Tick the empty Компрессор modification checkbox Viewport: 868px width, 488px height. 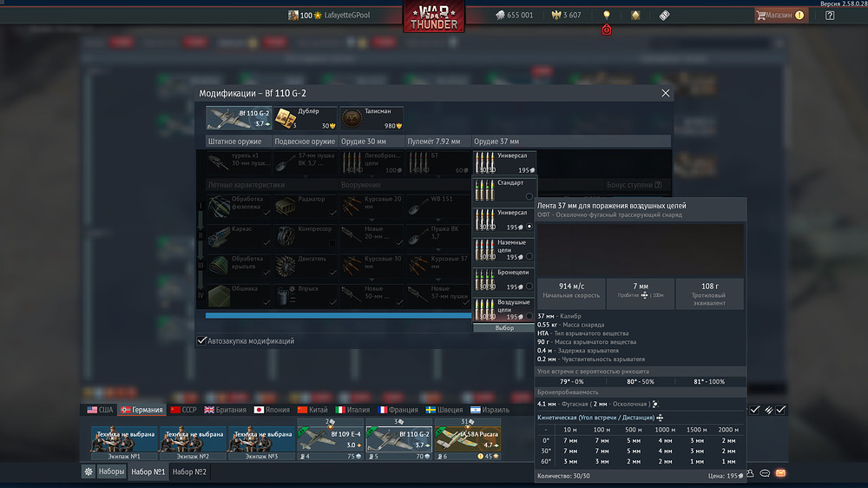pos(332,242)
